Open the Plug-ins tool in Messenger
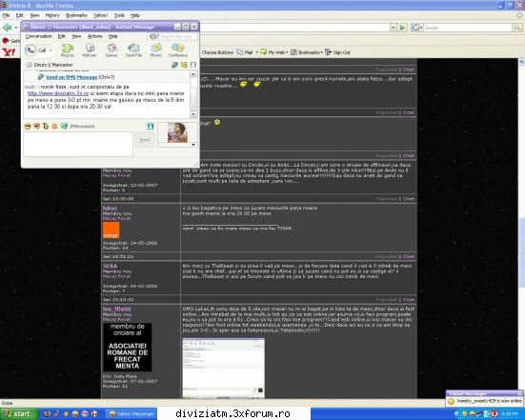The height and width of the screenshot is (420, 525). pyautogui.click(x=68, y=50)
